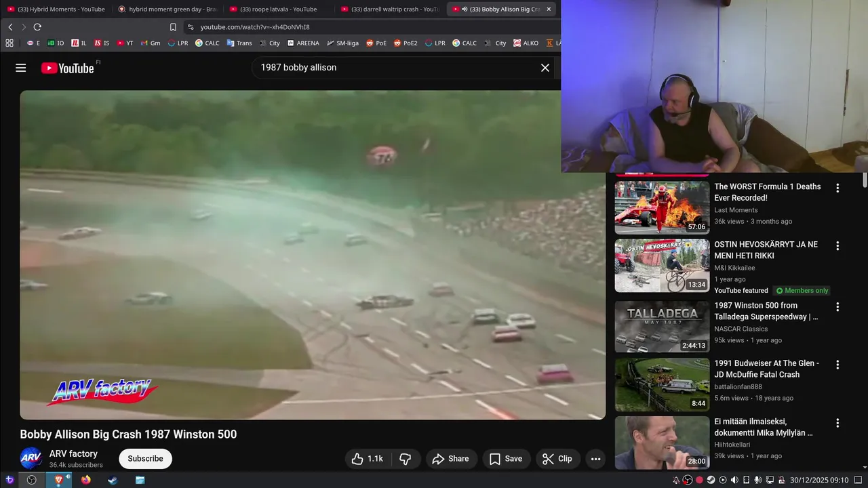
Task: Open the Trans translate bookmark
Action: (x=239, y=43)
